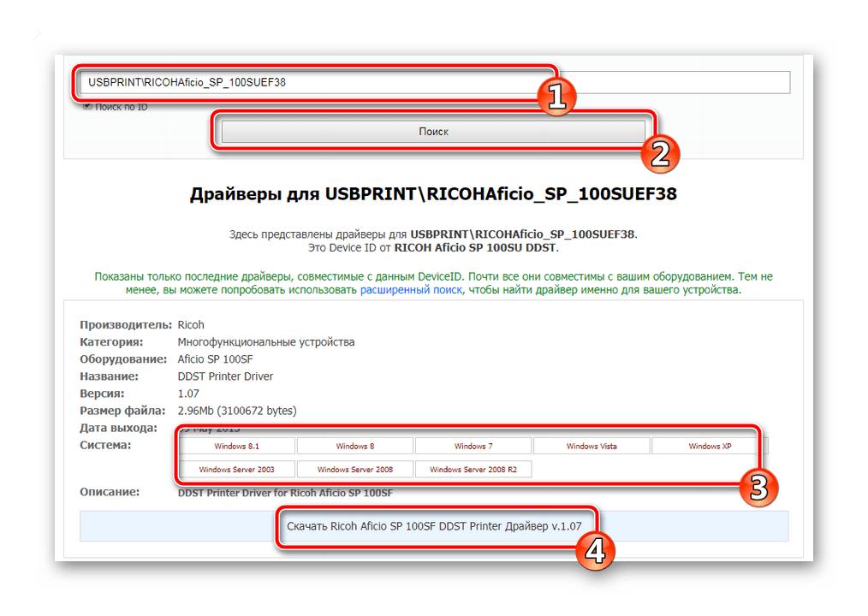Screen dimensions: 868x616
Task: Click the Windows Server 2008 button
Action: pyautogui.click(x=354, y=470)
